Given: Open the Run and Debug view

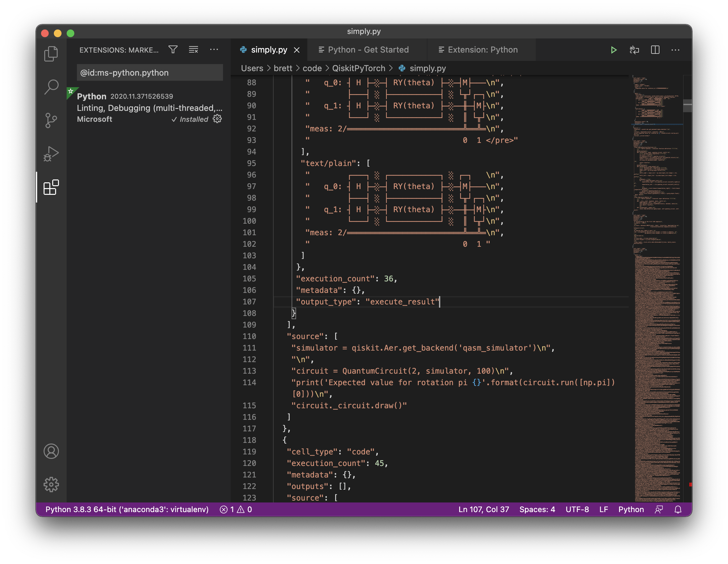Looking at the screenshot, I should [51, 153].
